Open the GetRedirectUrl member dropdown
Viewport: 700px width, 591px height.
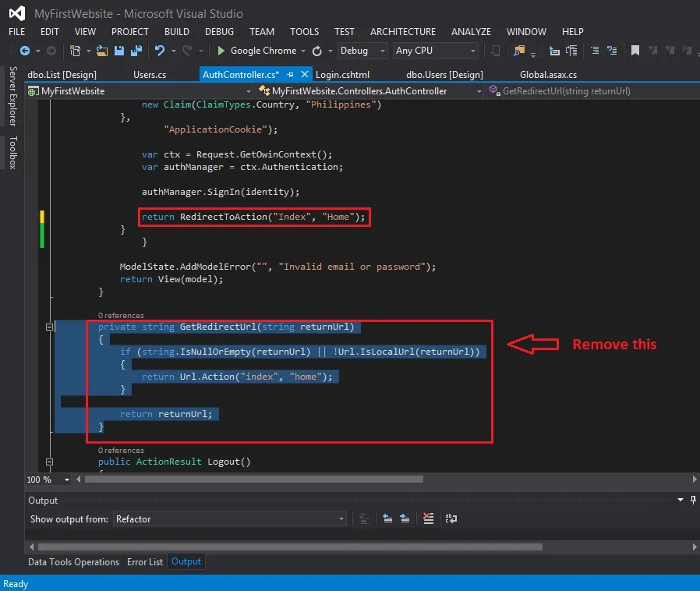pos(593,91)
